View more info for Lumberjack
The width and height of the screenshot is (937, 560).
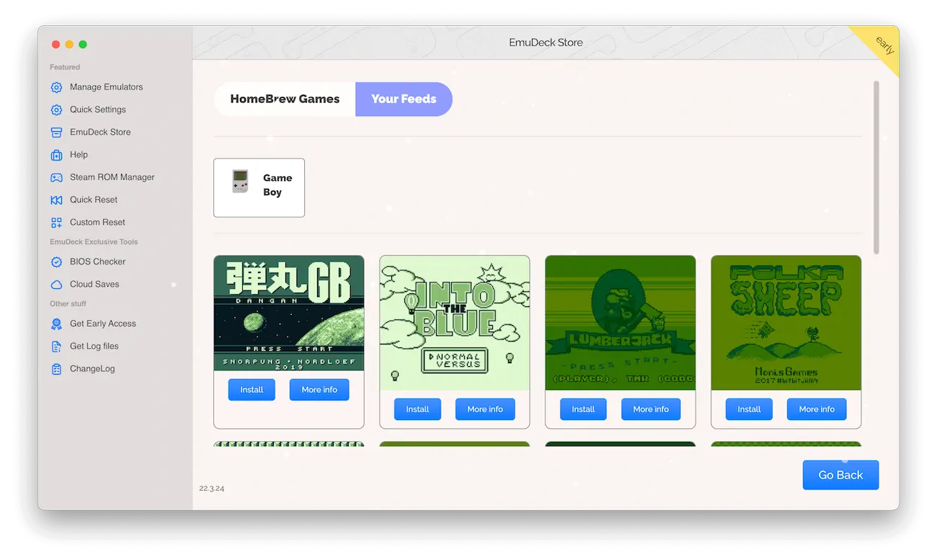pos(651,409)
